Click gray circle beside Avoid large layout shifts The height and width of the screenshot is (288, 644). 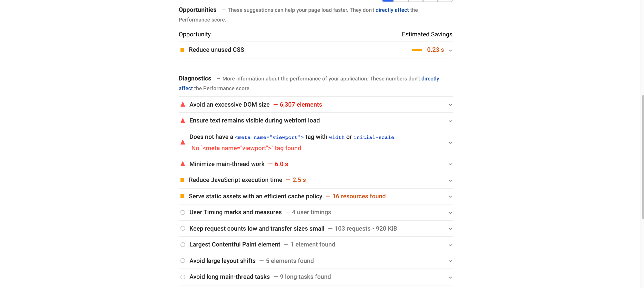click(x=183, y=261)
